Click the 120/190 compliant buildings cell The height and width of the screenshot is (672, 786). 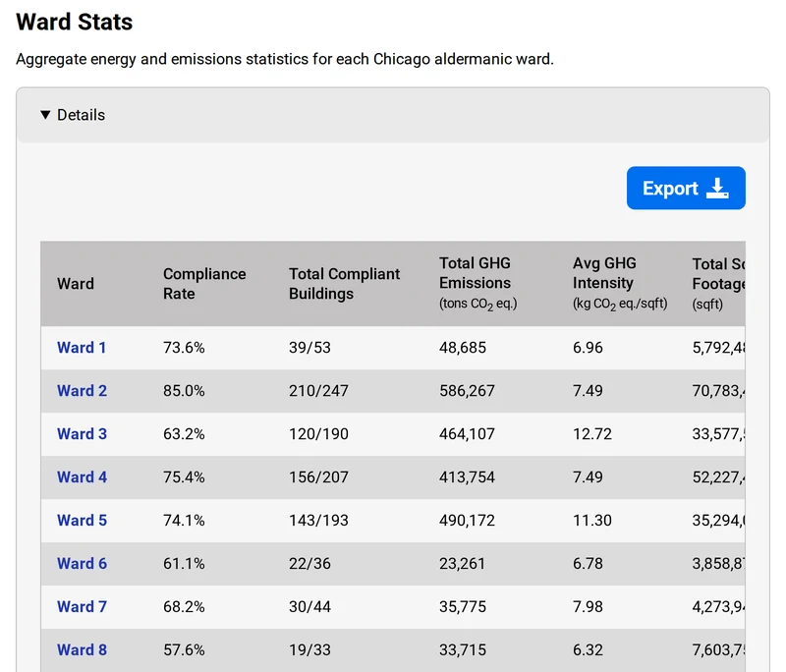pos(318,433)
